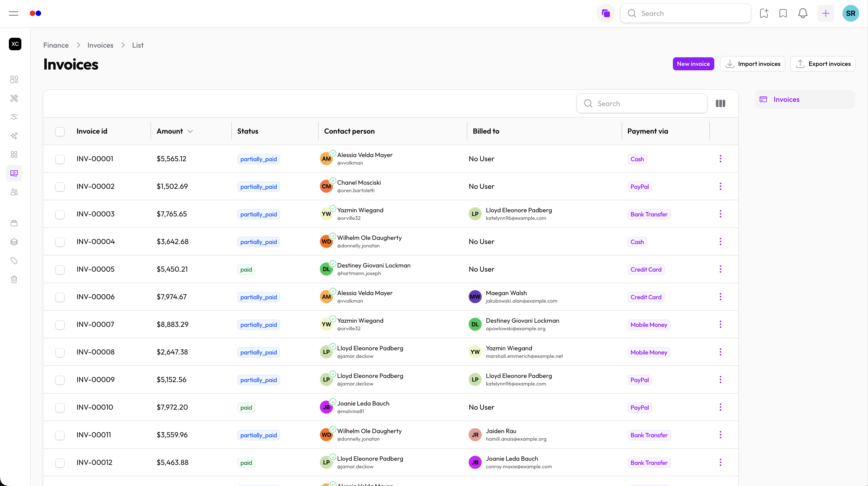Click the add bookmark icon
Viewport: 868px width, 486px height.
(764, 14)
